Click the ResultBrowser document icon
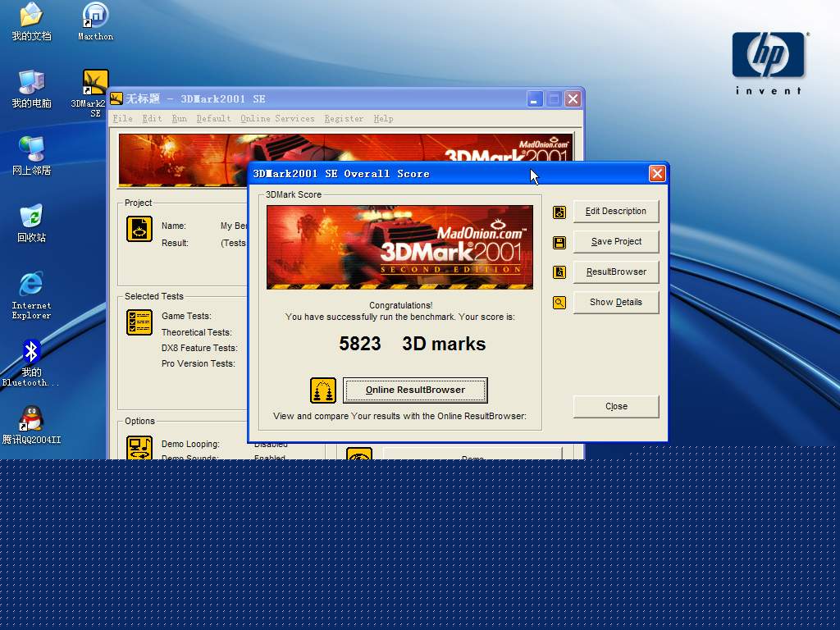The image size is (840, 630). (559, 272)
